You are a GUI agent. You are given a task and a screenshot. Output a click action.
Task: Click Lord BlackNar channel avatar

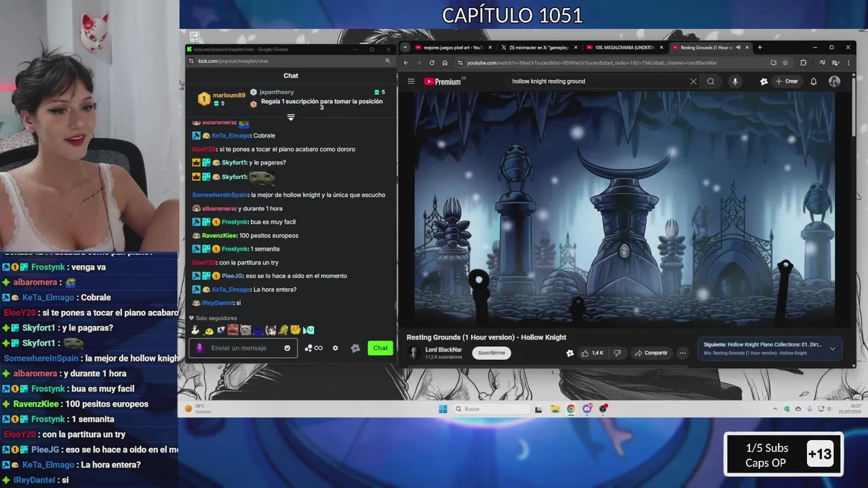click(x=413, y=352)
